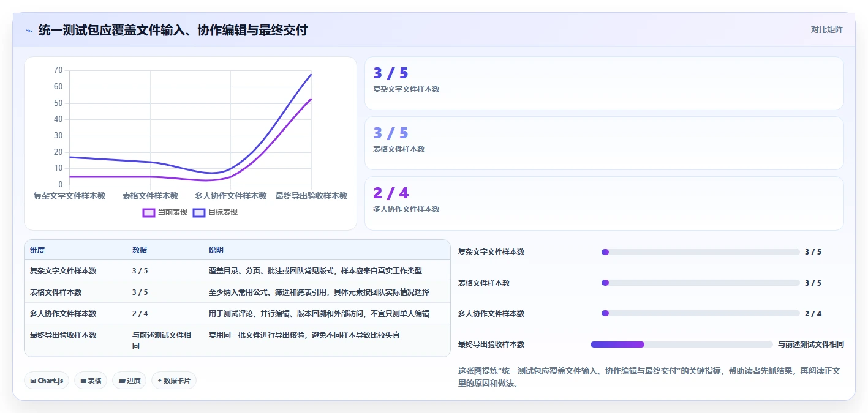
Task: Click the 说明 table column header
Action: click(216, 250)
